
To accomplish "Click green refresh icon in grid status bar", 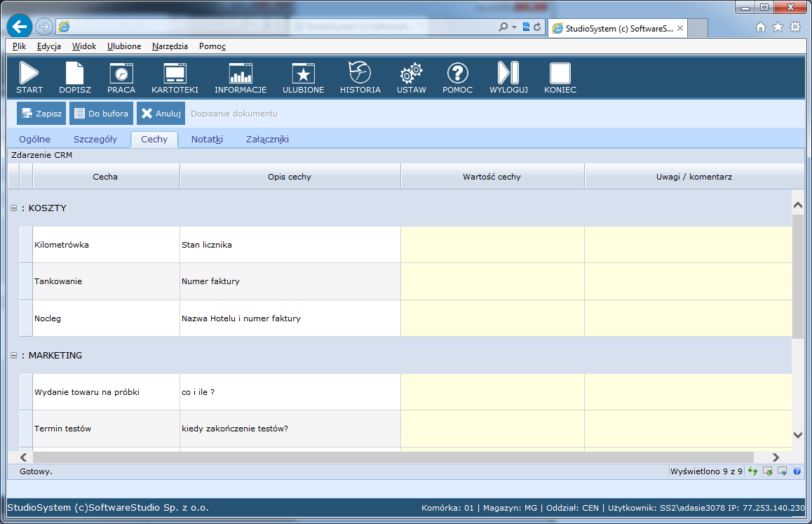I will (x=752, y=471).
